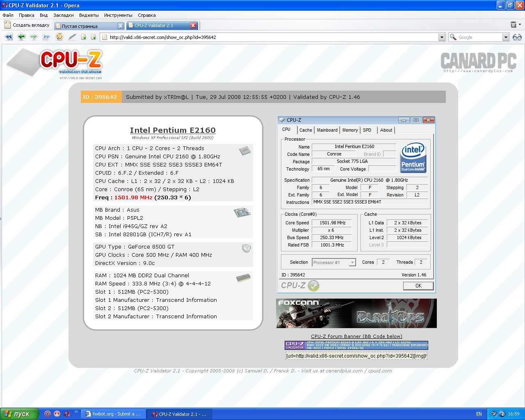Click the OK button in CPU-Z window
The height and width of the screenshot is (420, 525).
pyautogui.click(x=418, y=285)
